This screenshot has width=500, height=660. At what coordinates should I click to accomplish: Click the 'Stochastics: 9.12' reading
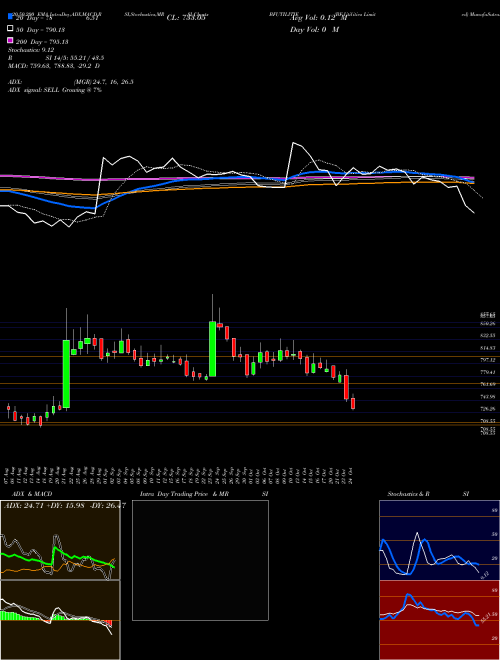coord(32,50)
